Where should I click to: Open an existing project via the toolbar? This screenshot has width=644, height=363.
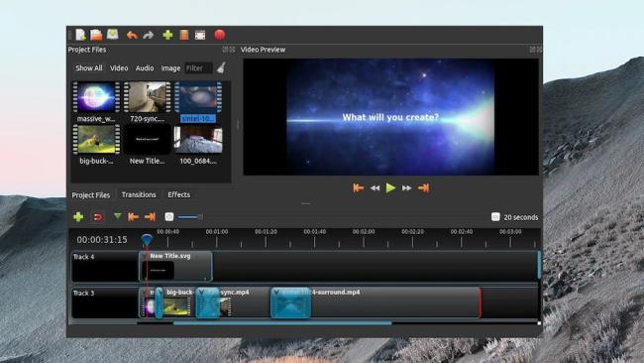pos(96,35)
